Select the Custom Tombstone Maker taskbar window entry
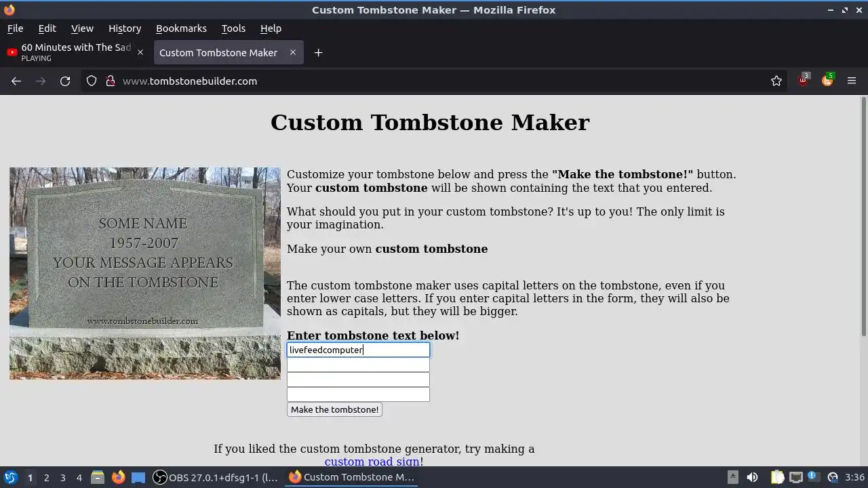868x488 pixels. (x=351, y=477)
